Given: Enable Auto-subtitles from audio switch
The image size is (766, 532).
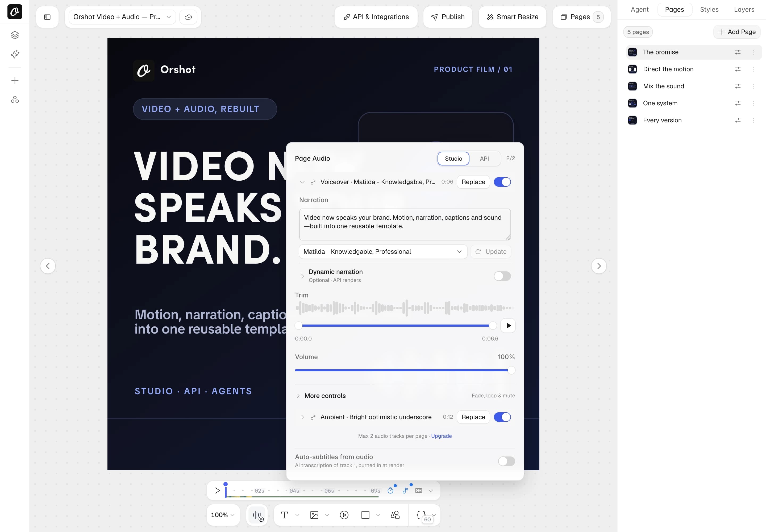Looking at the screenshot, I should pos(506,461).
